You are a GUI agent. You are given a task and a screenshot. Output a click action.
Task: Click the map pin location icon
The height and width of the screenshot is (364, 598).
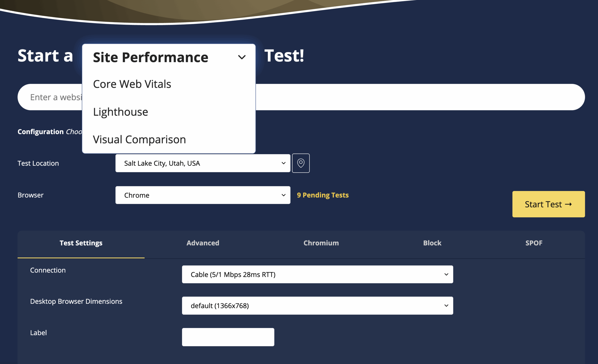301,163
